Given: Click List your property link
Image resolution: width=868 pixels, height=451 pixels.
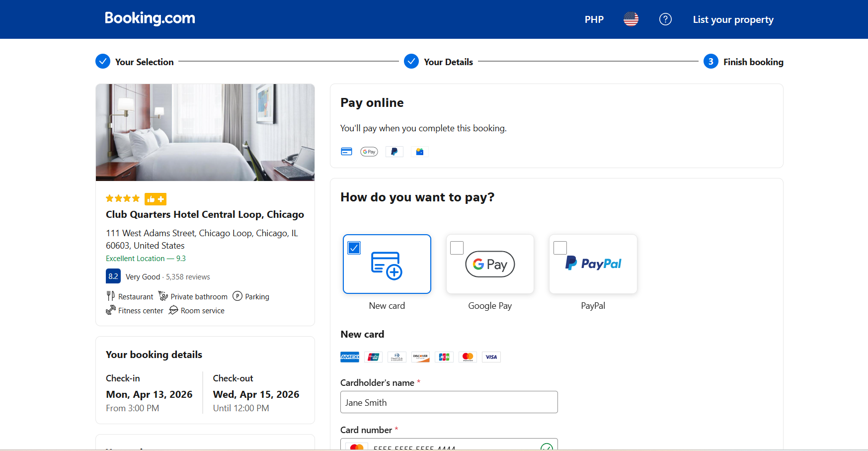Looking at the screenshot, I should click(x=733, y=19).
